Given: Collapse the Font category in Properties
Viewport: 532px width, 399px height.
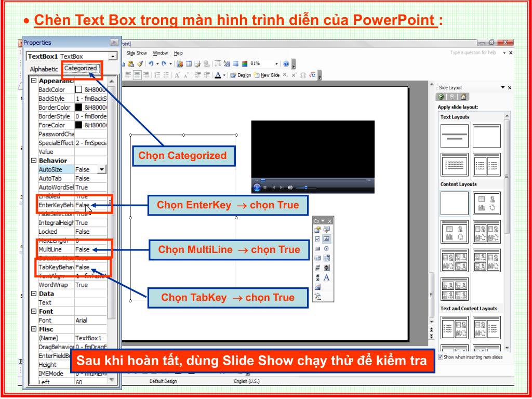Looking at the screenshot, I should coord(34,311).
